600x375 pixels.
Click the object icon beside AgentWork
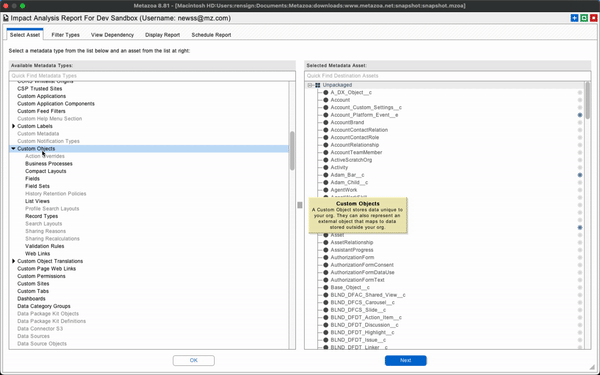click(326, 190)
